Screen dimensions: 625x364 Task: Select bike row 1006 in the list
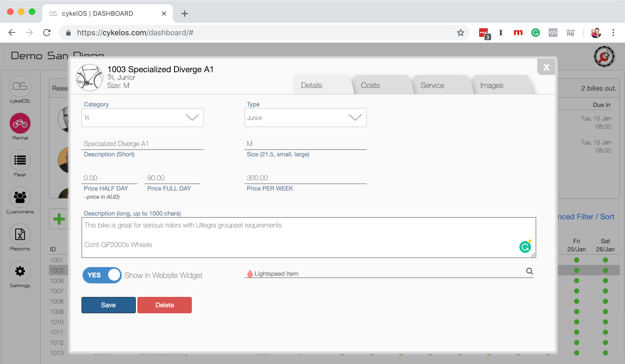(56, 281)
